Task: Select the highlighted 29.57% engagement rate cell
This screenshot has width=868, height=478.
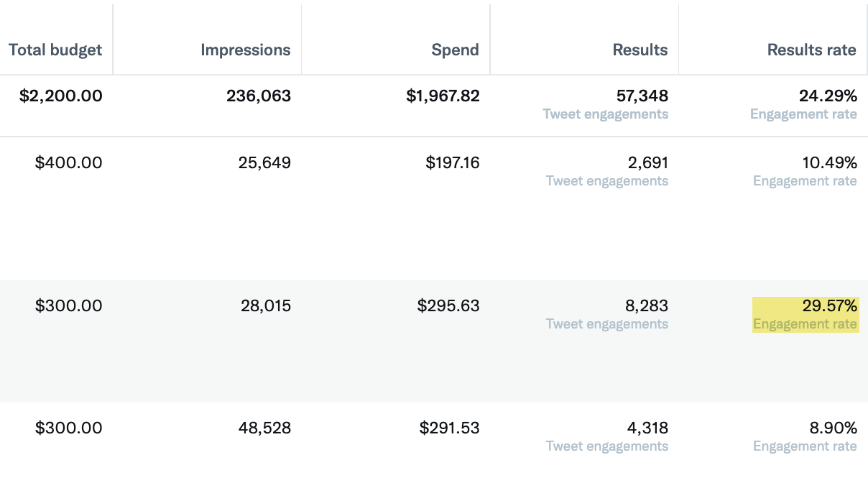Action: tap(805, 315)
